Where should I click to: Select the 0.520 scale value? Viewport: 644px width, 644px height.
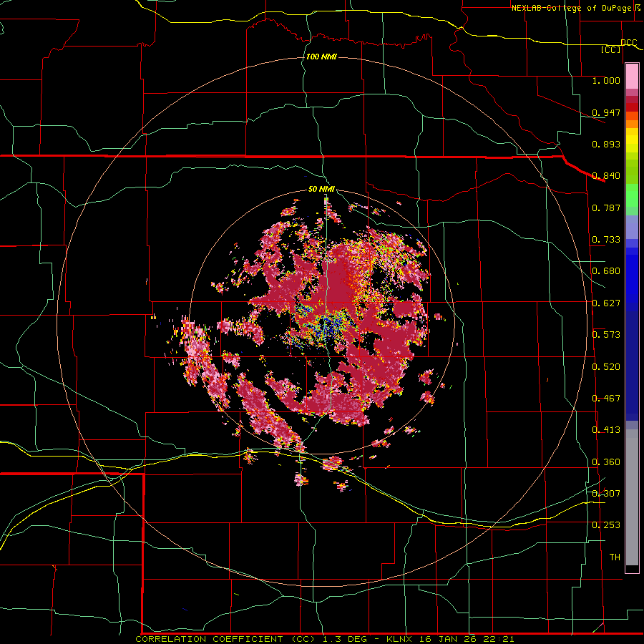(606, 367)
